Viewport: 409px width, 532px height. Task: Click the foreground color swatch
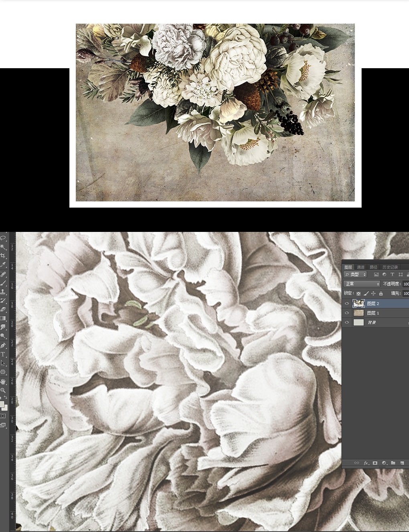point(2,404)
